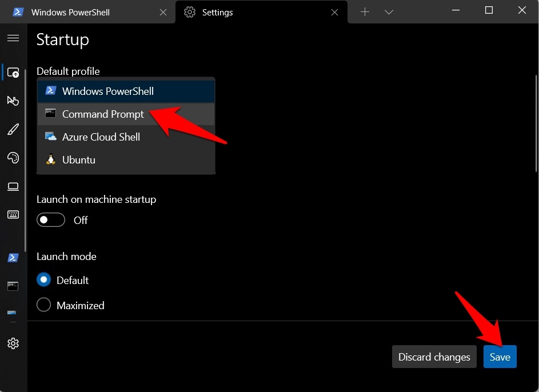
Task: Minimize the Terminal window
Action: pos(456,10)
